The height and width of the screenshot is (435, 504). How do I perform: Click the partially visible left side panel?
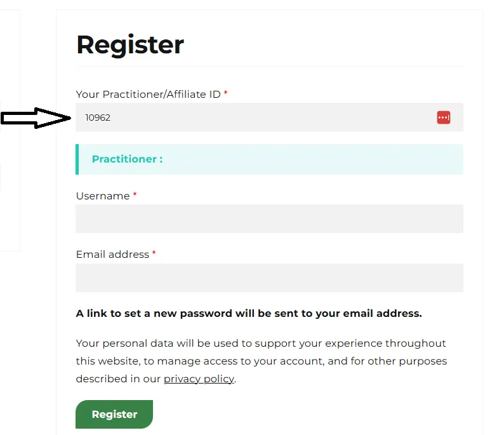(10, 130)
